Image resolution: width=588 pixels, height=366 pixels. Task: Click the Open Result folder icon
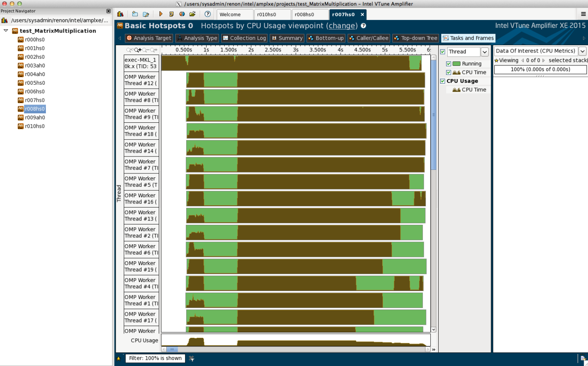tap(192, 14)
